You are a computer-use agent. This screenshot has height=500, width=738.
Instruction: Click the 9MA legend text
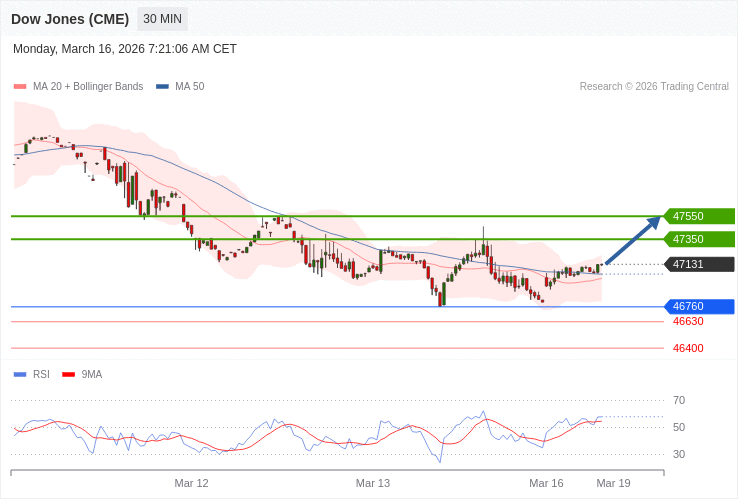point(92,375)
